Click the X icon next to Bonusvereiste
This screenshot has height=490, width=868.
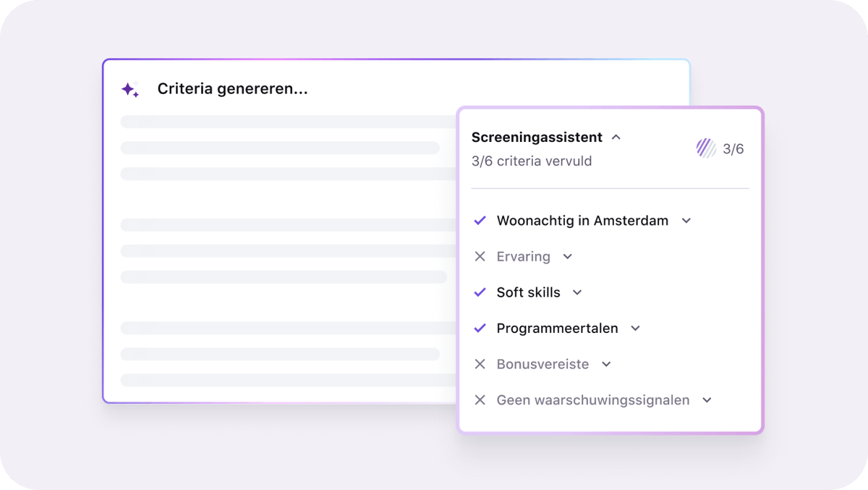480,364
